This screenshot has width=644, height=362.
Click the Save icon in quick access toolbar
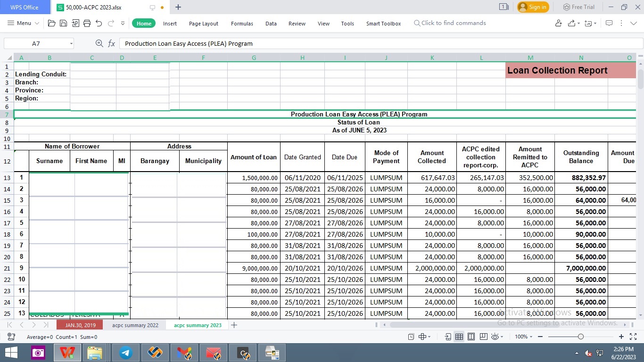point(63,23)
